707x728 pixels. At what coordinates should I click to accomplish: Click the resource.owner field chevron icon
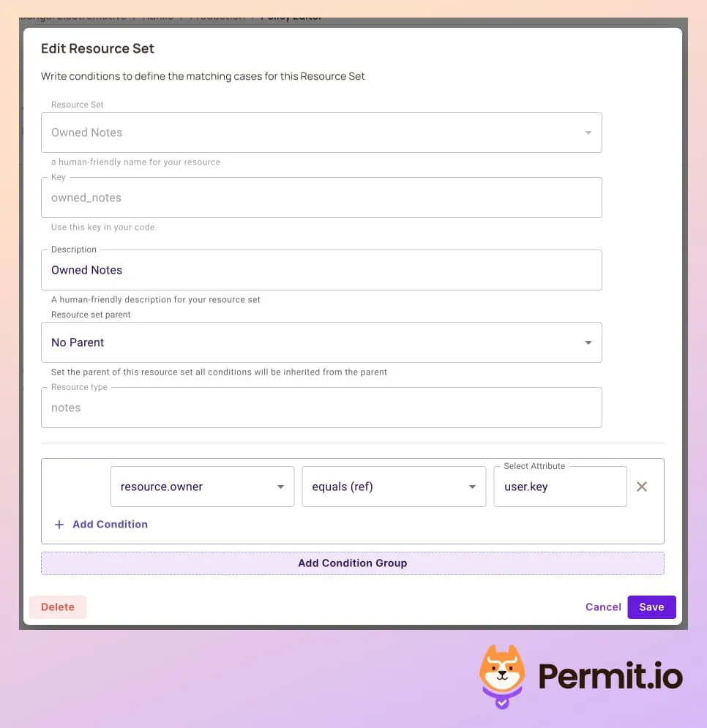tap(280, 486)
